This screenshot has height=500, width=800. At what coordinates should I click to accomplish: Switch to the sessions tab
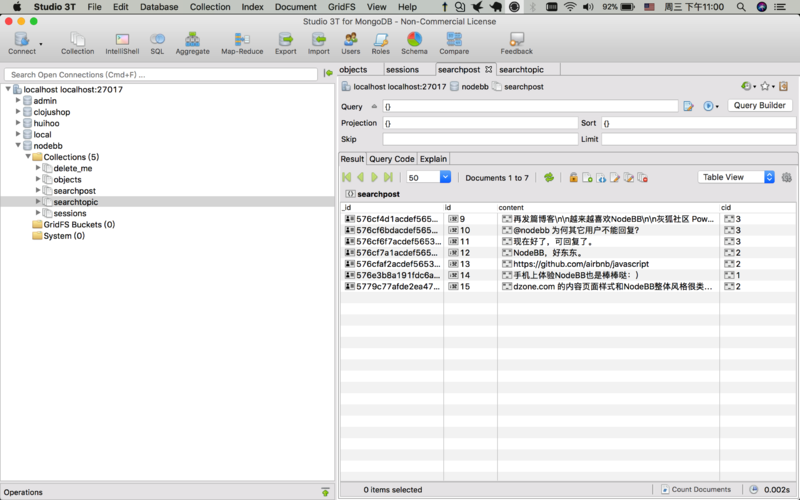click(x=402, y=70)
